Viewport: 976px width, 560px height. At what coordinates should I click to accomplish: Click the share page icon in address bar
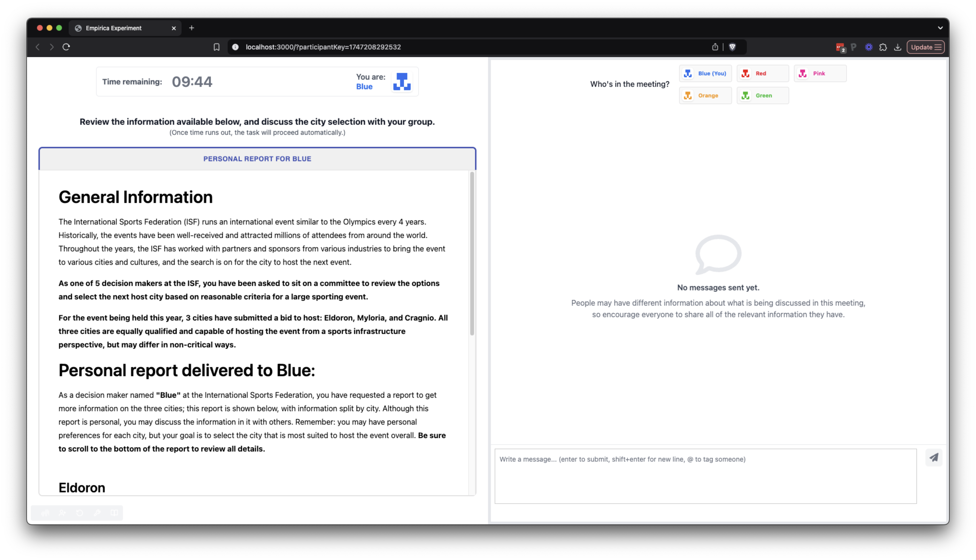coord(715,47)
